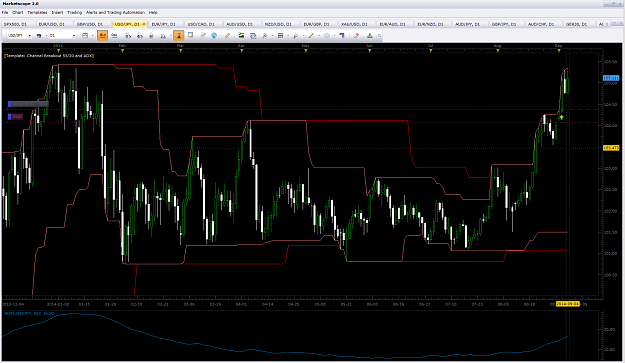Click the yellow Apr month marker

coord(242,51)
